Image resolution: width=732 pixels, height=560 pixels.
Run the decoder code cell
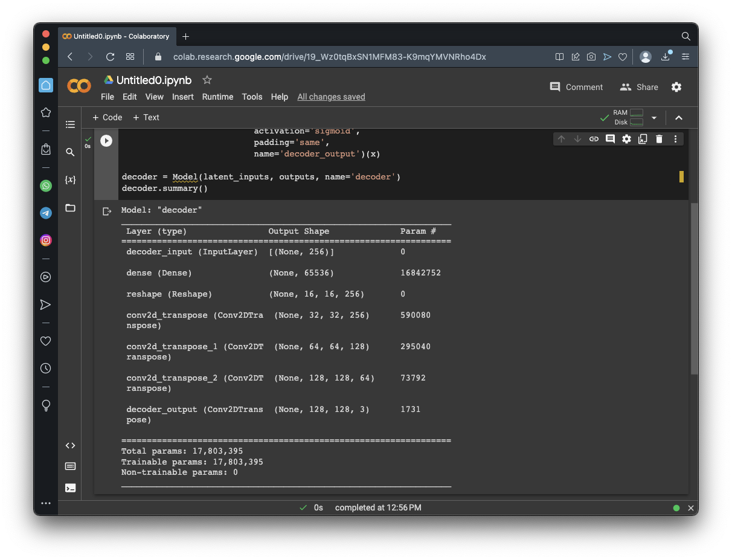(106, 141)
